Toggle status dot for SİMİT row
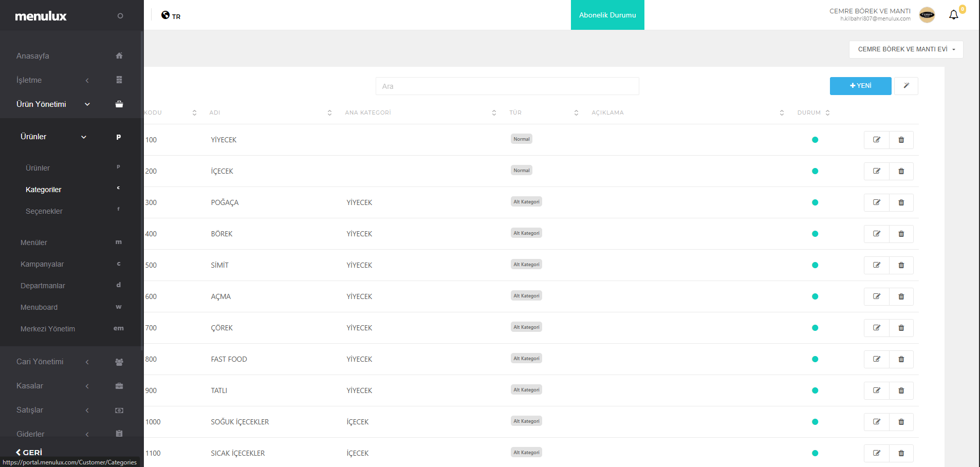The height and width of the screenshot is (467, 980). click(x=815, y=265)
